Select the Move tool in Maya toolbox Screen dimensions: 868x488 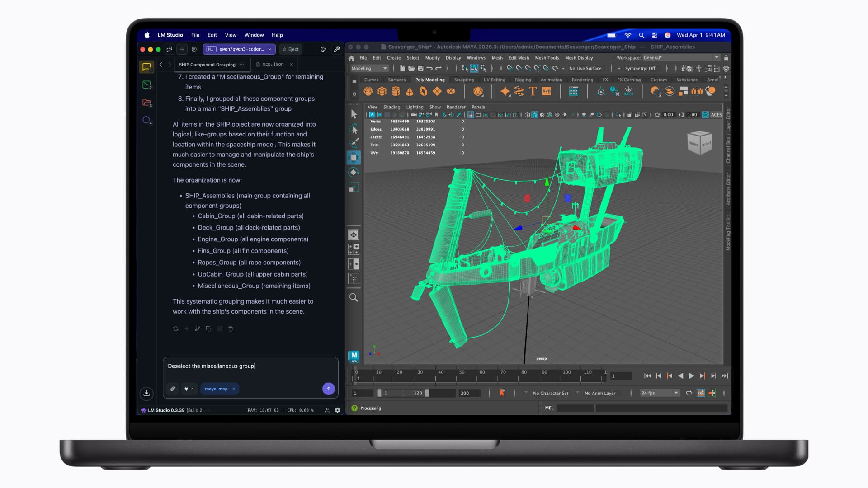click(354, 158)
